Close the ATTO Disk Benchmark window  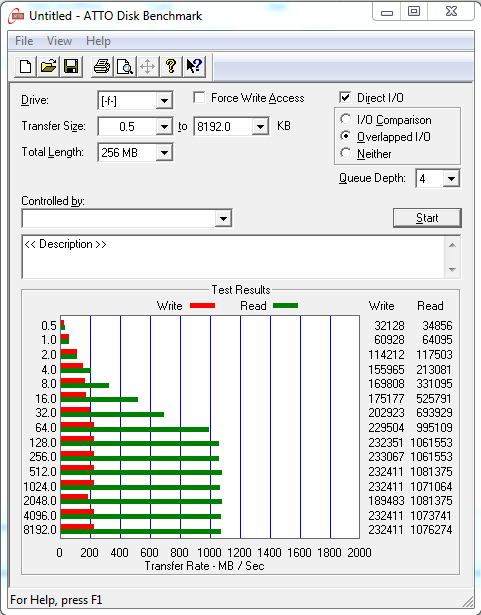pyautogui.click(x=451, y=12)
